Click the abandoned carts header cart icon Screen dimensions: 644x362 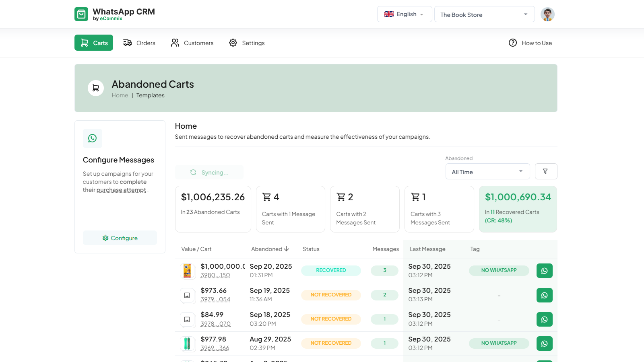96,88
